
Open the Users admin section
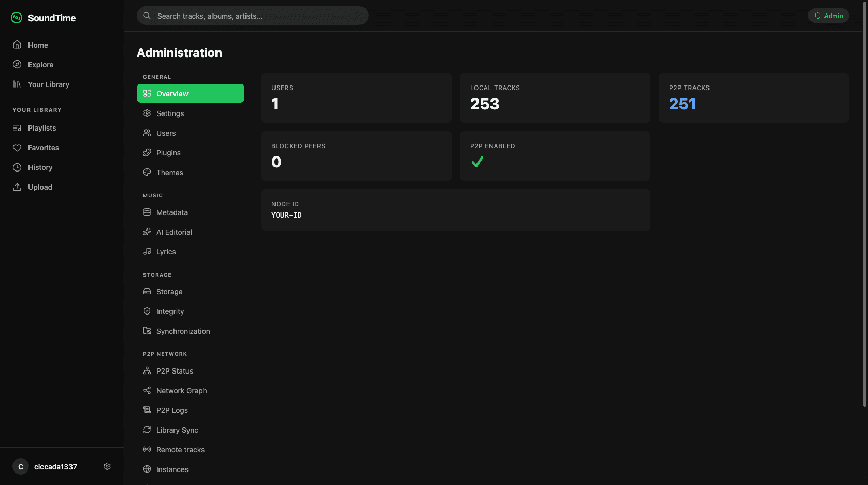point(166,133)
